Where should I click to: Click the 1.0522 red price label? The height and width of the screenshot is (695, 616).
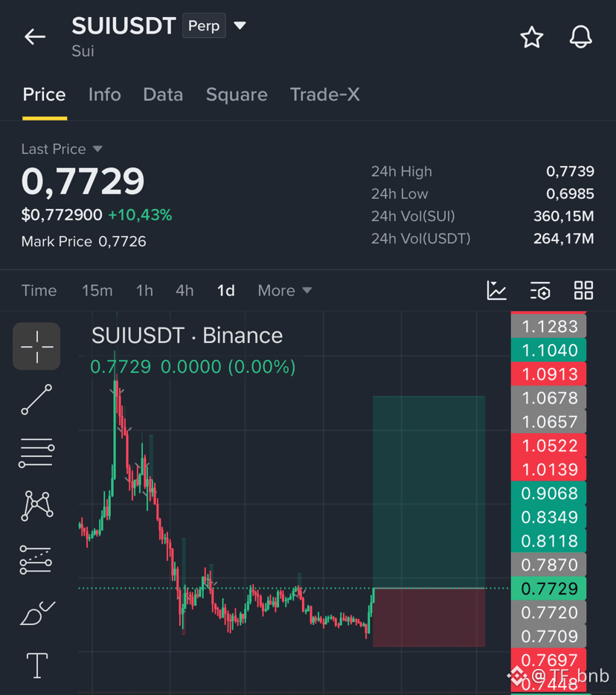click(549, 446)
